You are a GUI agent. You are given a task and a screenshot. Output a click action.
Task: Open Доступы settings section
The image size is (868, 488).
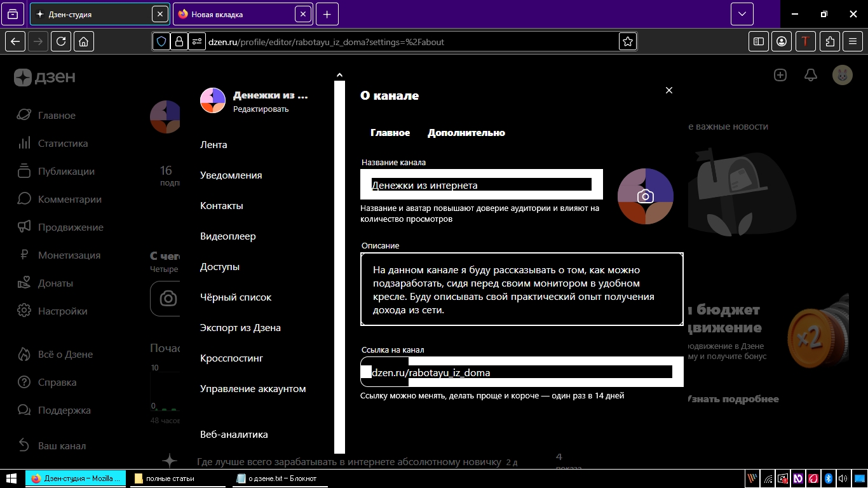[x=220, y=267]
